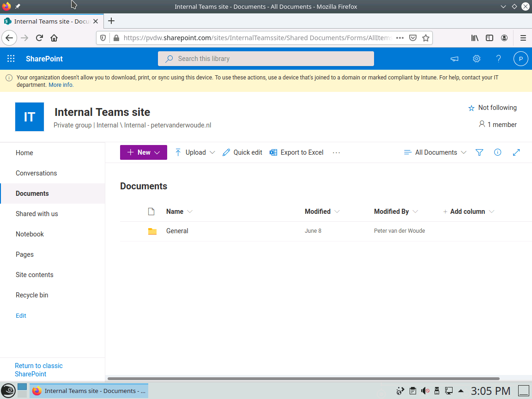Toggle tracking protection shield in address bar

(x=103, y=37)
